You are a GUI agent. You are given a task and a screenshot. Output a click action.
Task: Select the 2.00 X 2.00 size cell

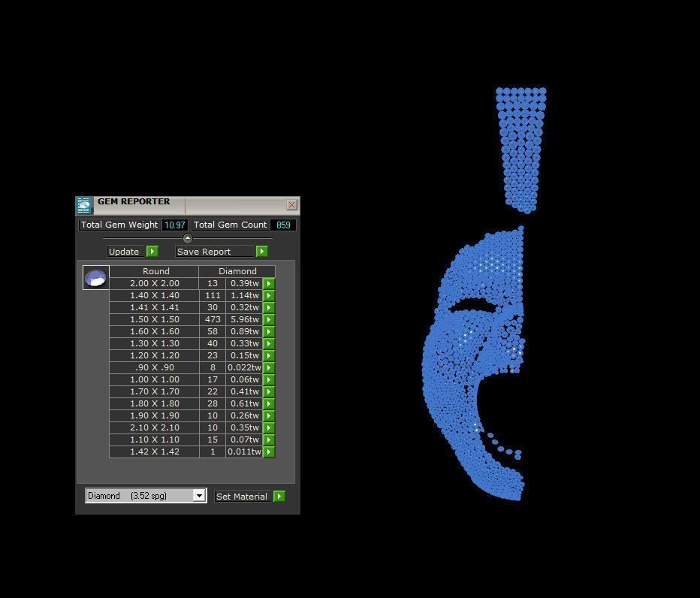coord(154,283)
